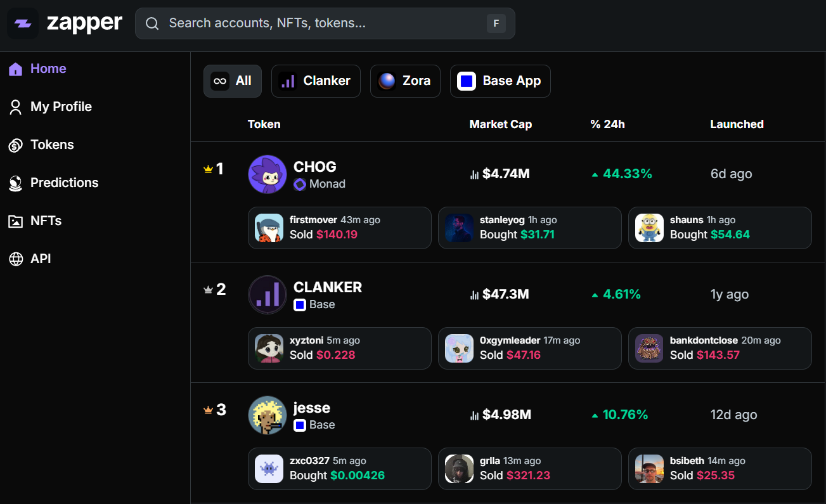
Task: Click the CHOG token avatar
Action: 268,174
